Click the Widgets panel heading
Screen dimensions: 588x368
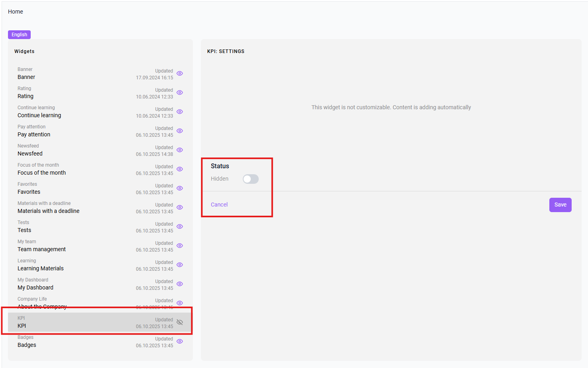click(x=24, y=51)
